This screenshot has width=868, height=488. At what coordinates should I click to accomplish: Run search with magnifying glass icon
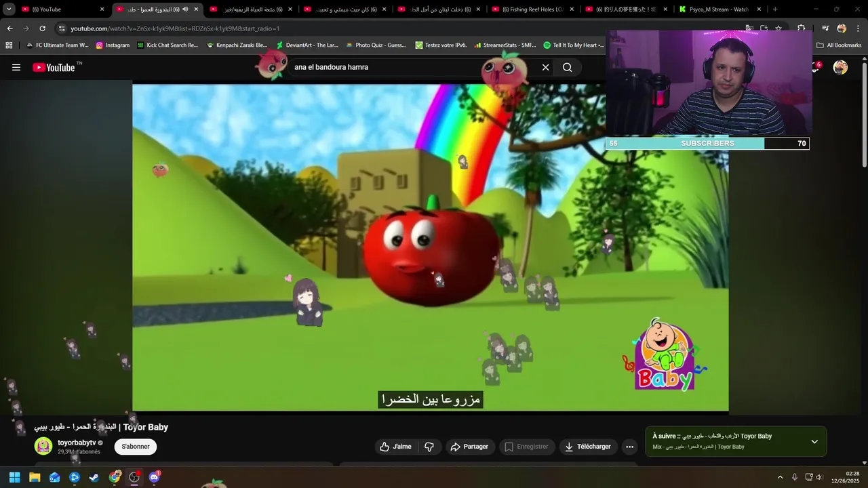click(x=568, y=67)
